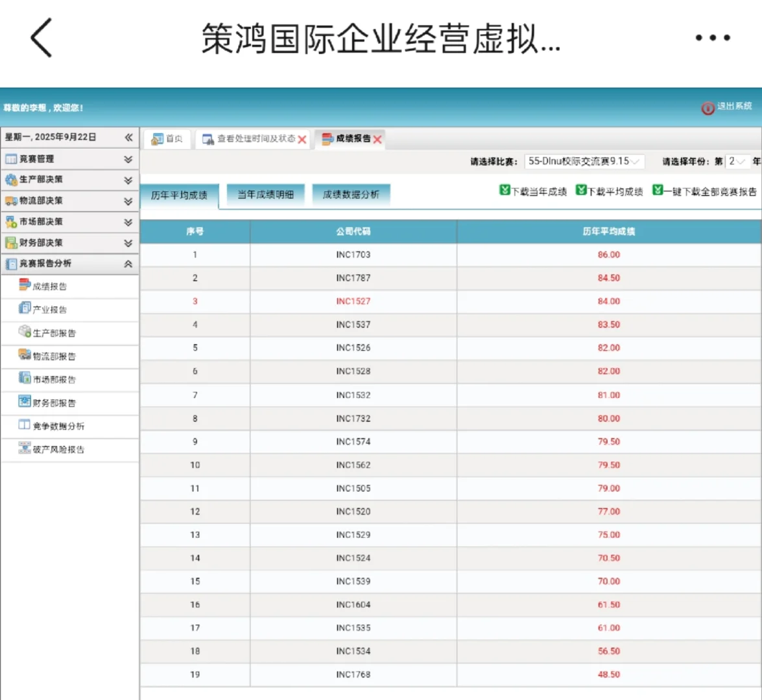
Task: Expand the 市场部决策 section chevron
Action: point(128,222)
